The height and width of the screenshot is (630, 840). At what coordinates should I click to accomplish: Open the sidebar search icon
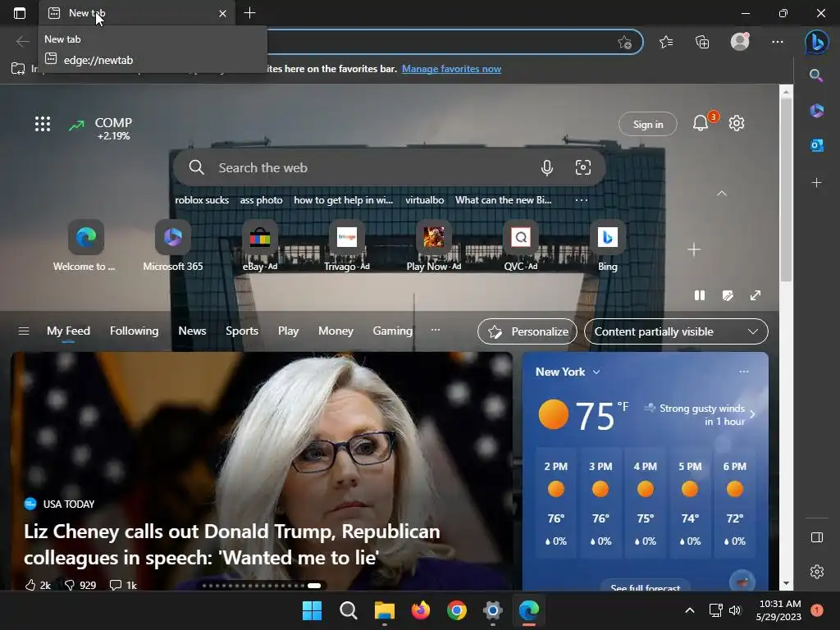(816, 75)
